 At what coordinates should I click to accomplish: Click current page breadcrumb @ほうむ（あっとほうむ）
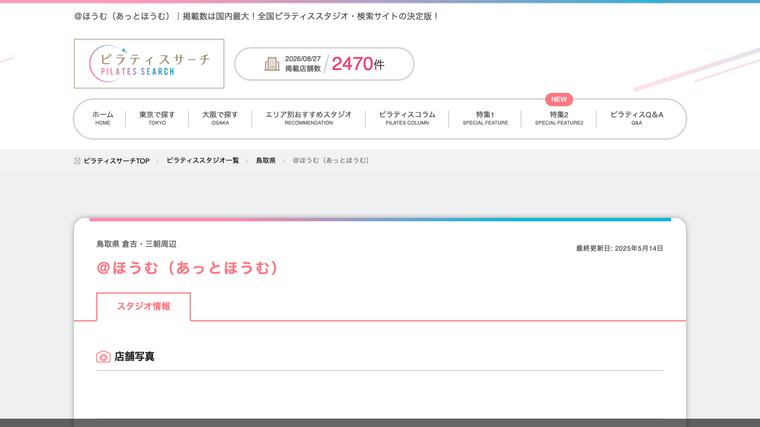[331, 160]
